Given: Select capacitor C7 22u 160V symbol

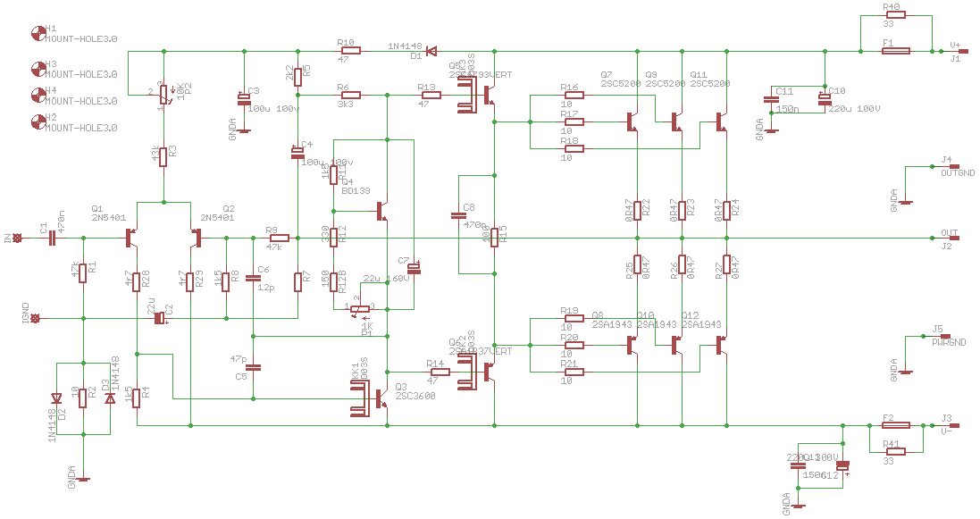Looking at the screenshot, I should pyautogui.click(x=414, y=269).
